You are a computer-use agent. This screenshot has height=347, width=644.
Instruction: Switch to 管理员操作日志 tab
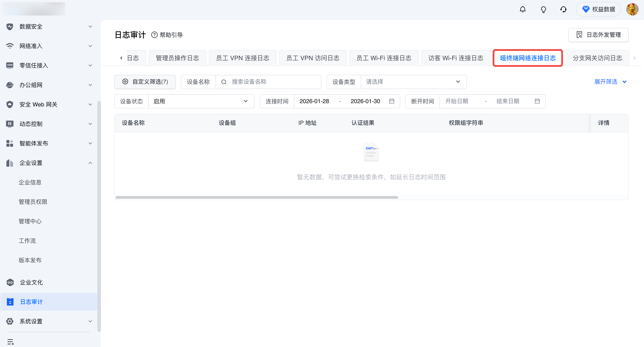click(x=177, y=58)
